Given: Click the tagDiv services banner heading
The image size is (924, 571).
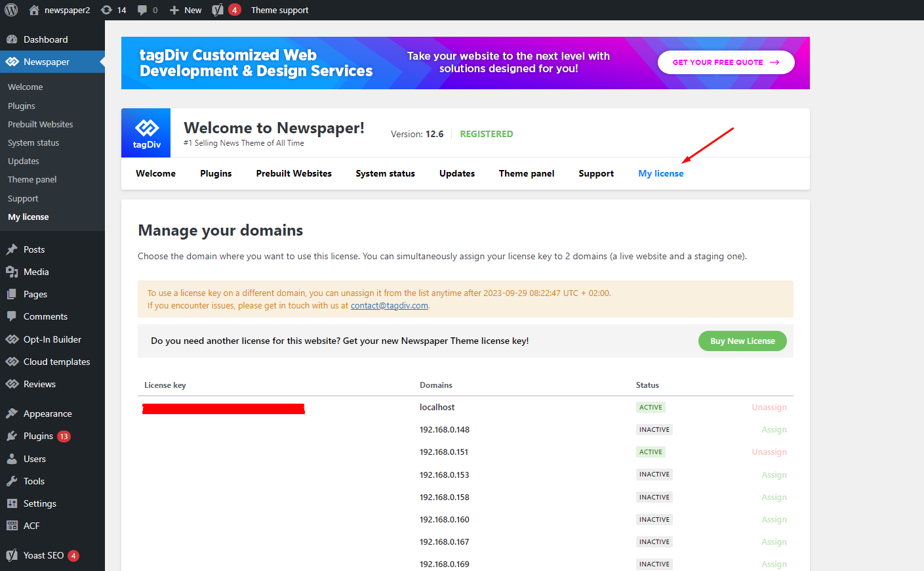Looking at the screenshot, I should tap(256, 63).
